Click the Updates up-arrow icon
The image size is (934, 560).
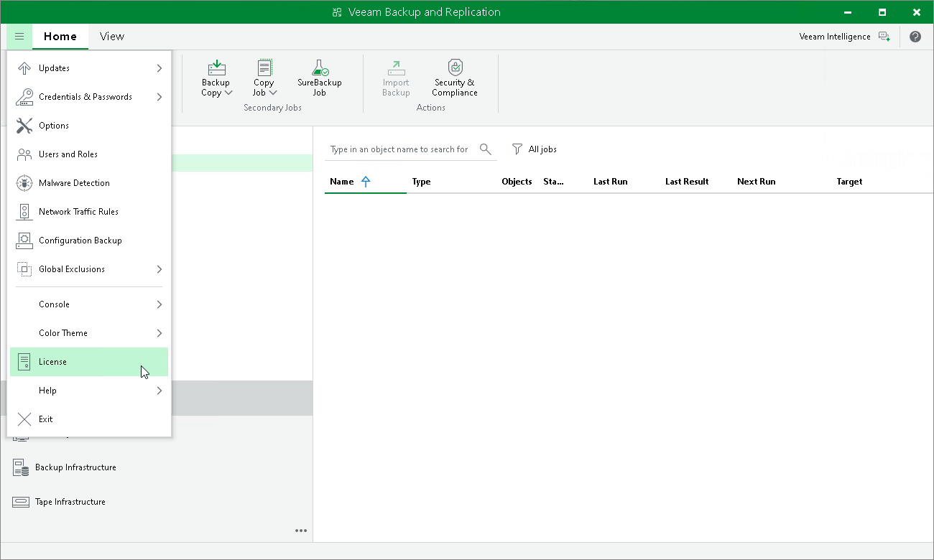[24, 68]
